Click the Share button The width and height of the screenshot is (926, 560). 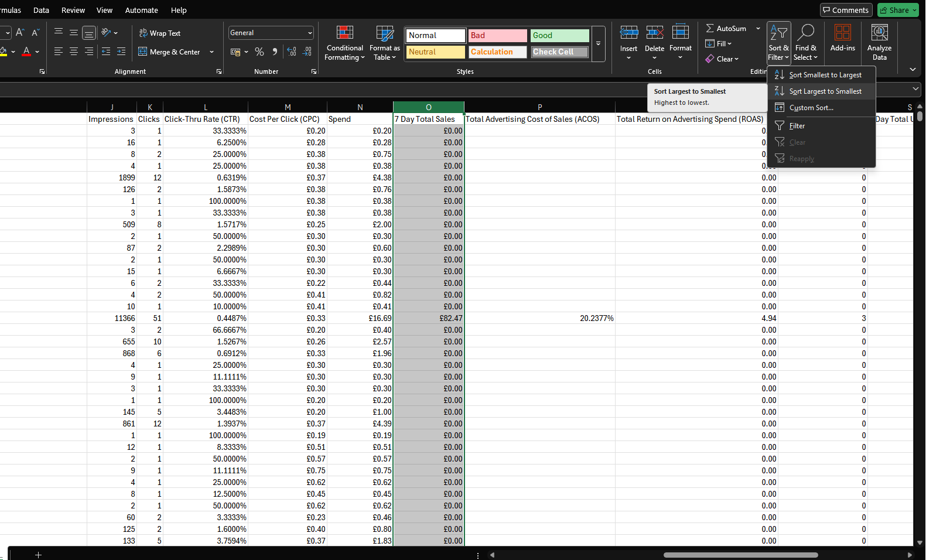coord(898,10)
